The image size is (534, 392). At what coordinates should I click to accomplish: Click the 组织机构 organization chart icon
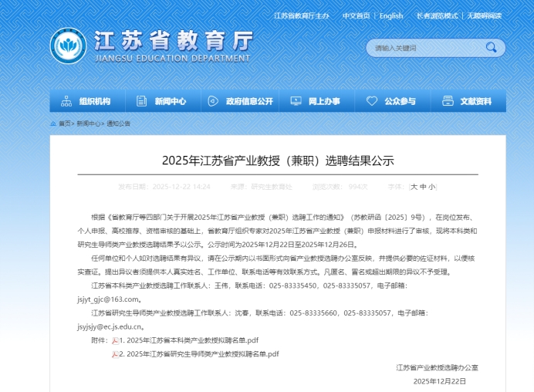65,101
